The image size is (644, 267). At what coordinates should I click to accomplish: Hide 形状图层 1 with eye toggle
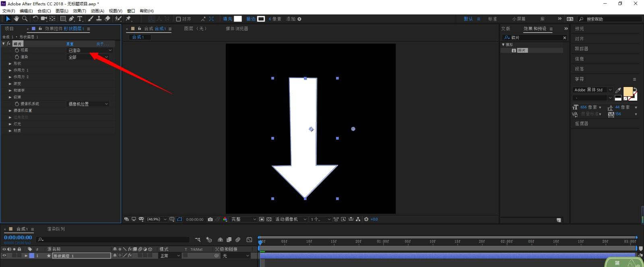tap(4, 256)
